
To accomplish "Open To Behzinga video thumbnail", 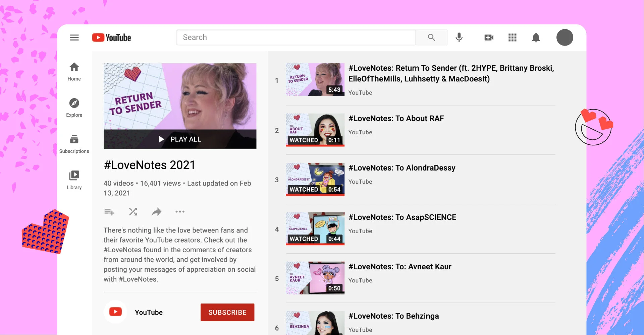I will point(315,323).
